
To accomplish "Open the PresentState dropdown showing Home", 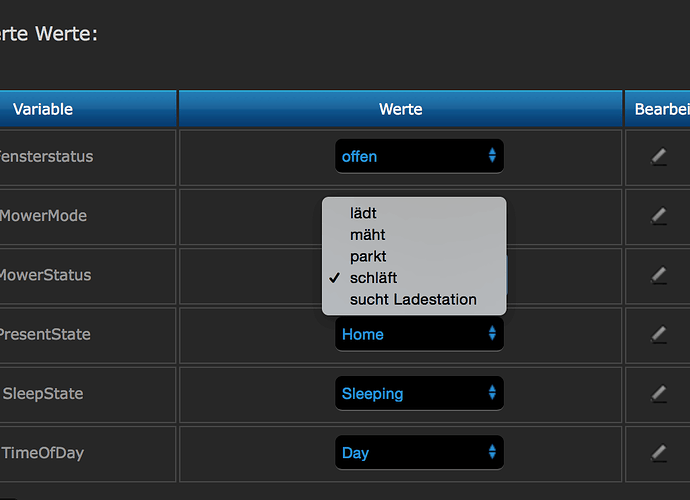I will (x=419, y=334).
